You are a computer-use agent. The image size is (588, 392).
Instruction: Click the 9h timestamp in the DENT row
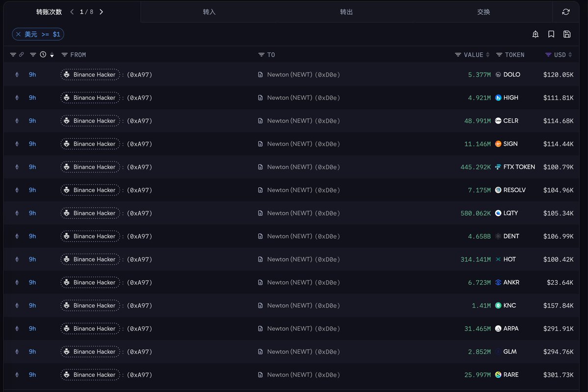tap(33, 236)
